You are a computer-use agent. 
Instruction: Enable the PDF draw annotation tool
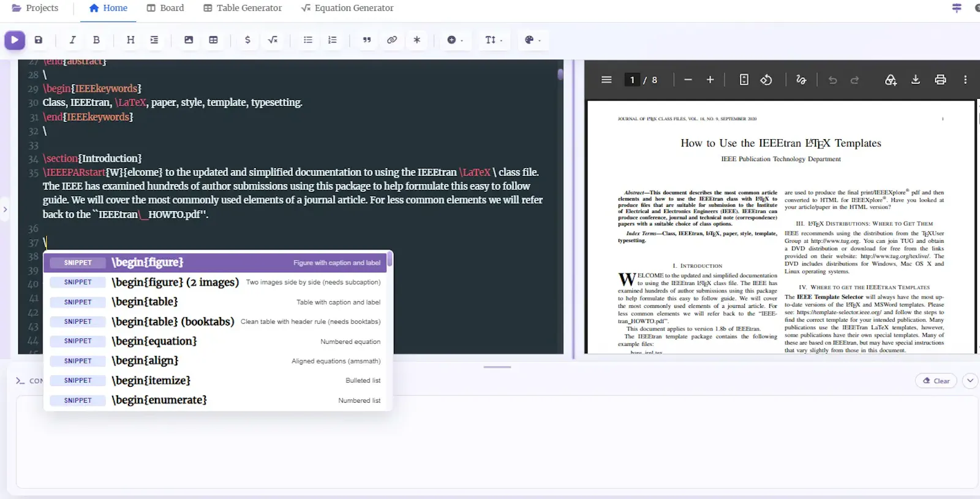pos(801,80)
